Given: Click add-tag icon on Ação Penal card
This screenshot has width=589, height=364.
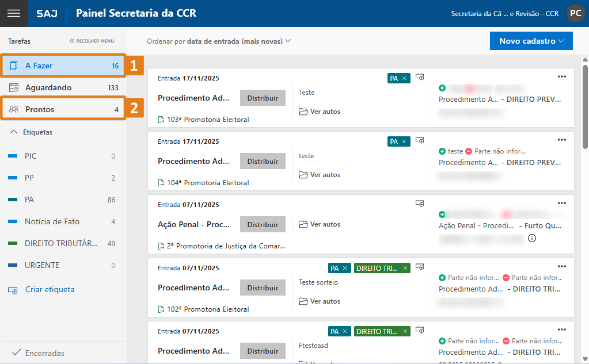Looking at the screenshot, I should click(420, 204).
